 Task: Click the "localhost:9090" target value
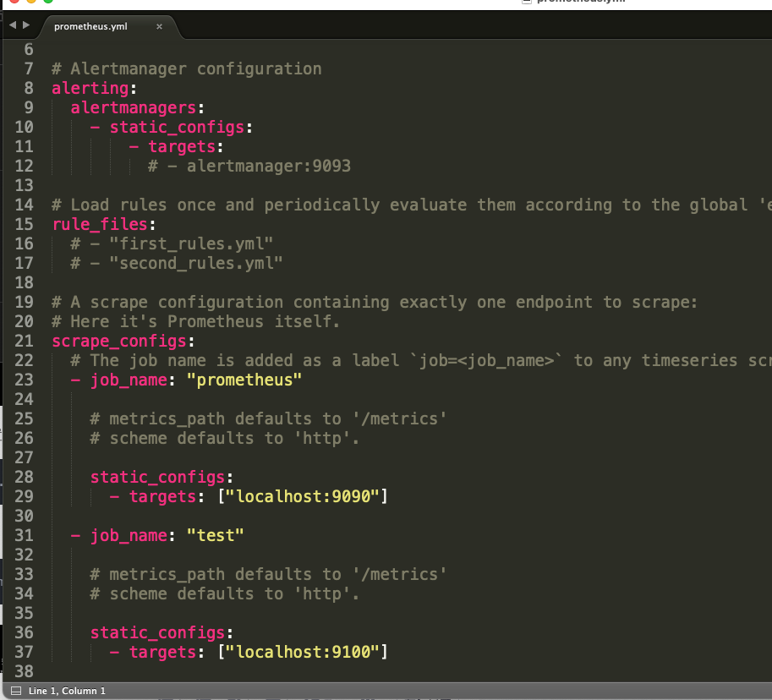pyautogui.click(x=303, y=497)
